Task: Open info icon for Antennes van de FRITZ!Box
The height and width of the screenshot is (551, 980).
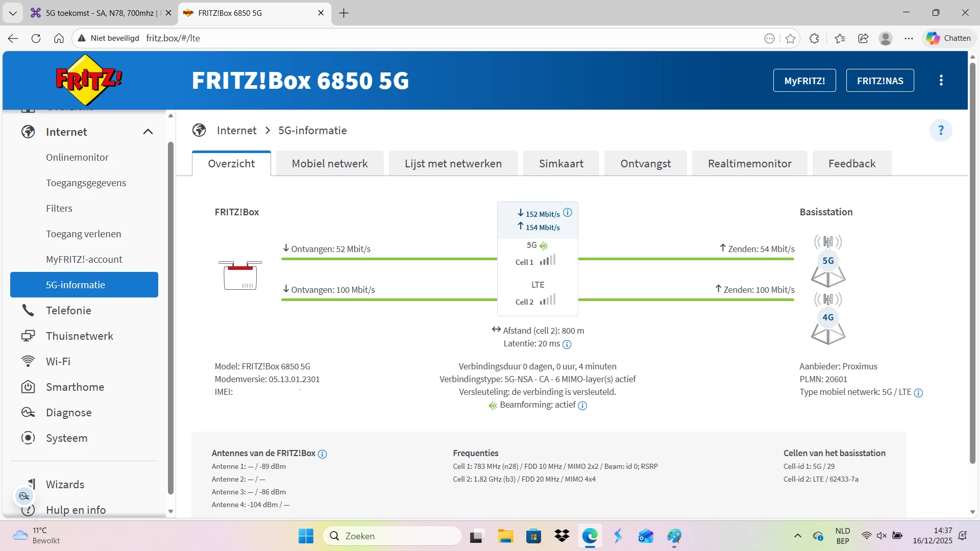Action: (322, 454)
